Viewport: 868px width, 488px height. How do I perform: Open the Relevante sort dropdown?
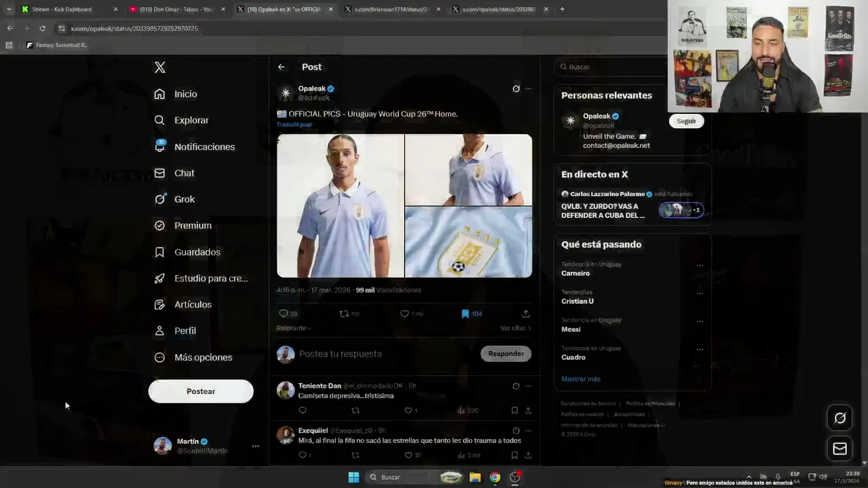point(294,328)
